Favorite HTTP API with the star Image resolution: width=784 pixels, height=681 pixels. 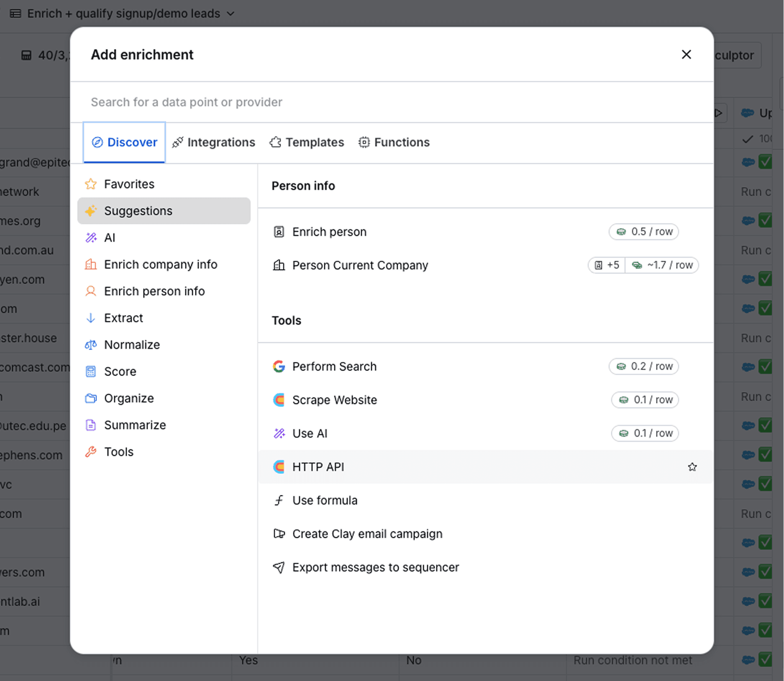pos(692,467)
